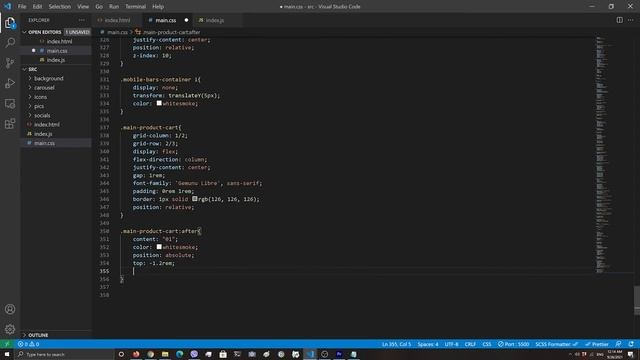
Task: Click whitesmoke swatch in main-product-cart:after rule
Action: [x=159, y=247]
